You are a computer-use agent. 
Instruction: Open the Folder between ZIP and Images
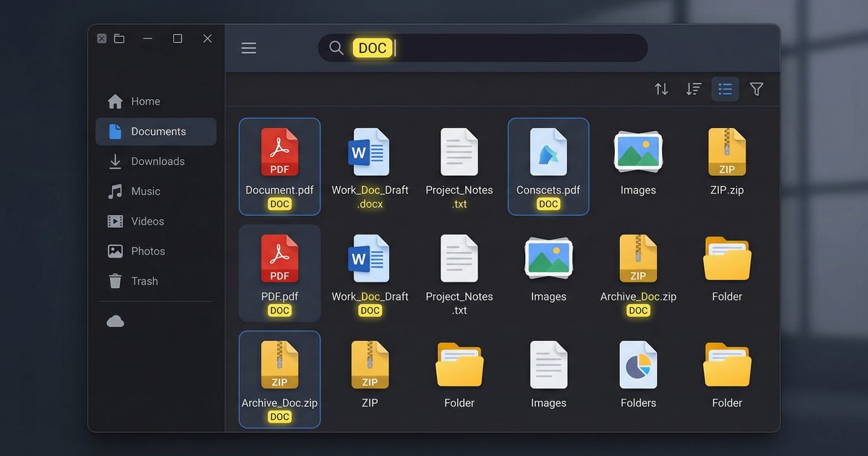459,374
